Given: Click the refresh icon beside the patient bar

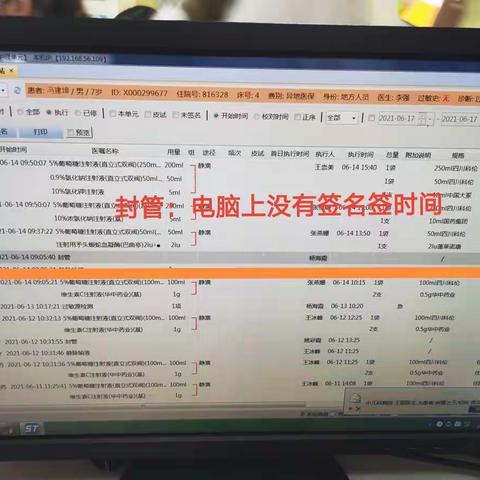Looking at the screenshot, I should point(17,90).
